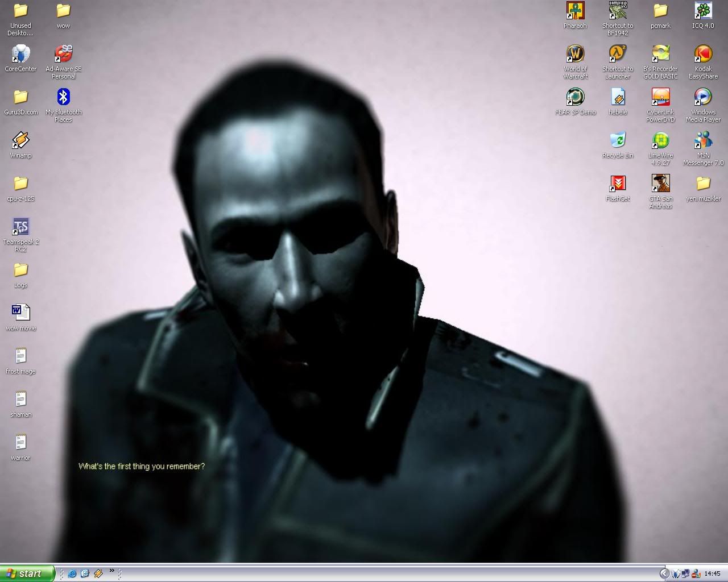728x582 pixels.
Task: Launch Teamspeak 2 RC2
Action: (20, 227)
